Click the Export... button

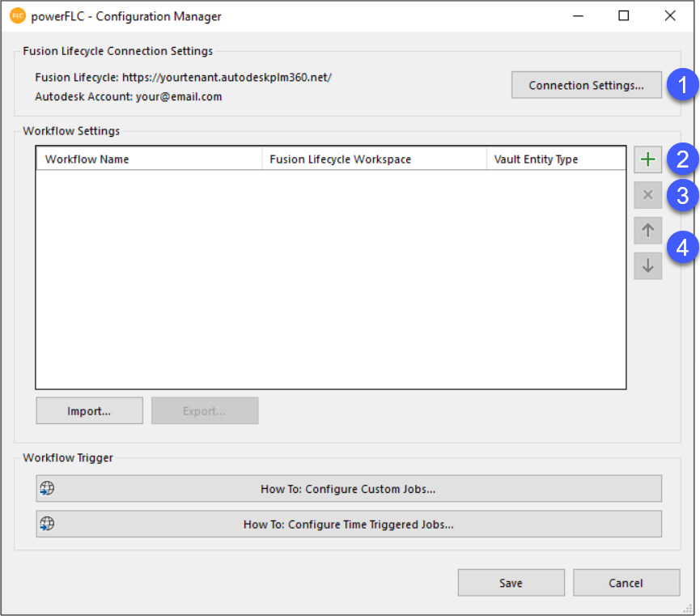(204, 410)
